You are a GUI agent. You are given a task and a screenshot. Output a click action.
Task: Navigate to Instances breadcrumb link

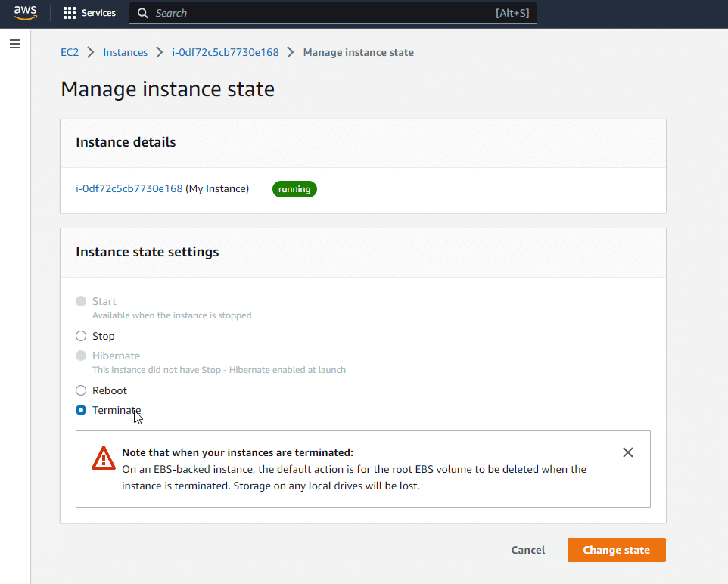[x=126, y=52]
